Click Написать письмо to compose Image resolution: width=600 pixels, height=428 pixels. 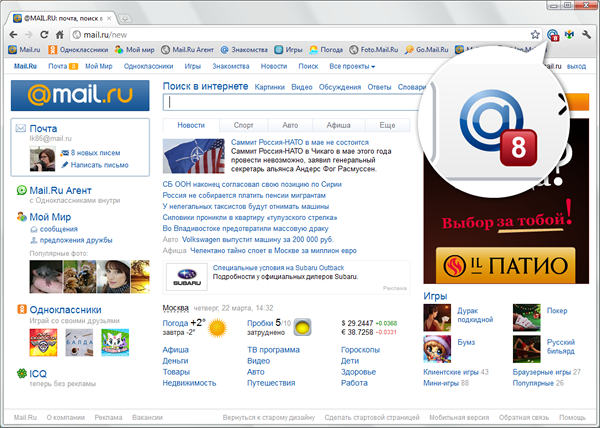pyautogui.click(x=99, y=165)
